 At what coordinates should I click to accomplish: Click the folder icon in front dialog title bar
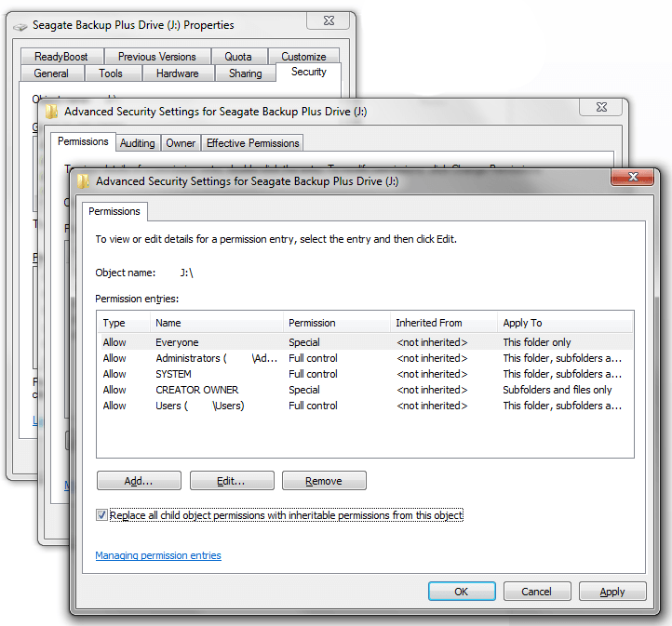pyautogui.click(x=83, y=181)
